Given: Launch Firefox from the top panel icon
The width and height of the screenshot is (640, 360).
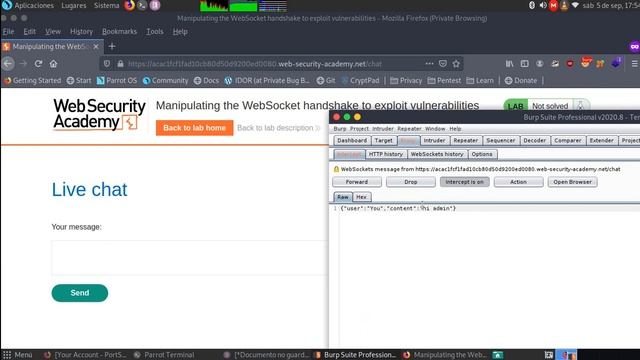Looking at the screenshot, I should 129,5.
